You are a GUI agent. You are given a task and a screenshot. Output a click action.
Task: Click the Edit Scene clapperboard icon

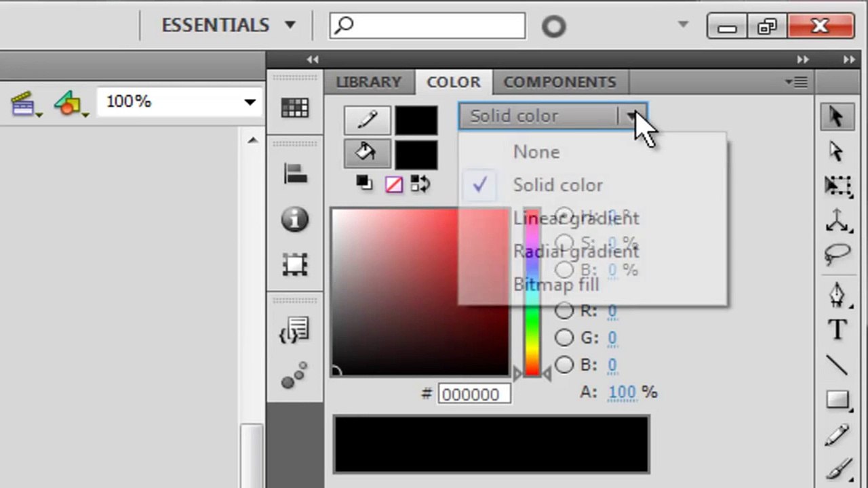(25, 104)
